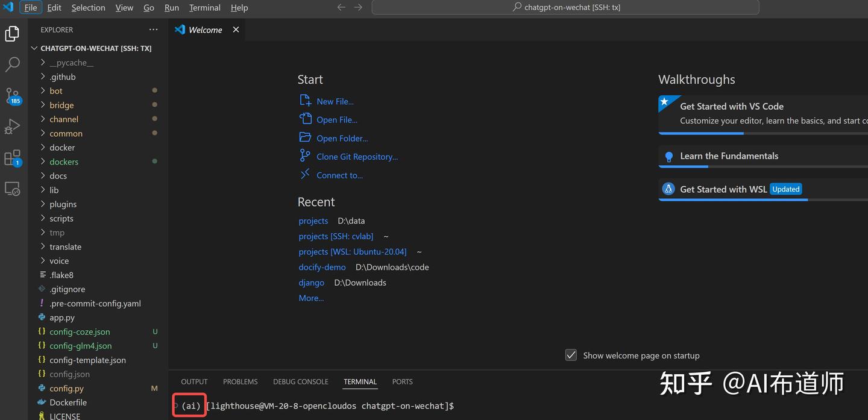Screen dimensions: 868x420
Task: Switch to the PORTS panel tab
Action: coord(402,381)
